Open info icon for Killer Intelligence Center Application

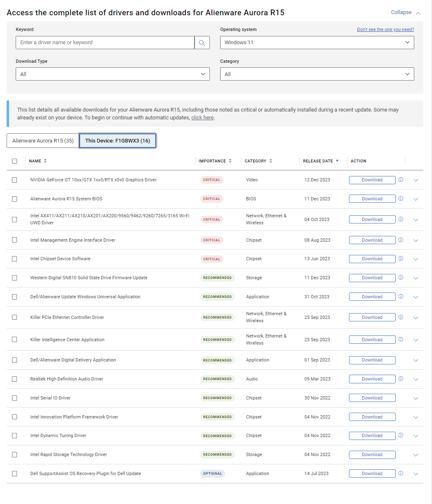[401, 340]
